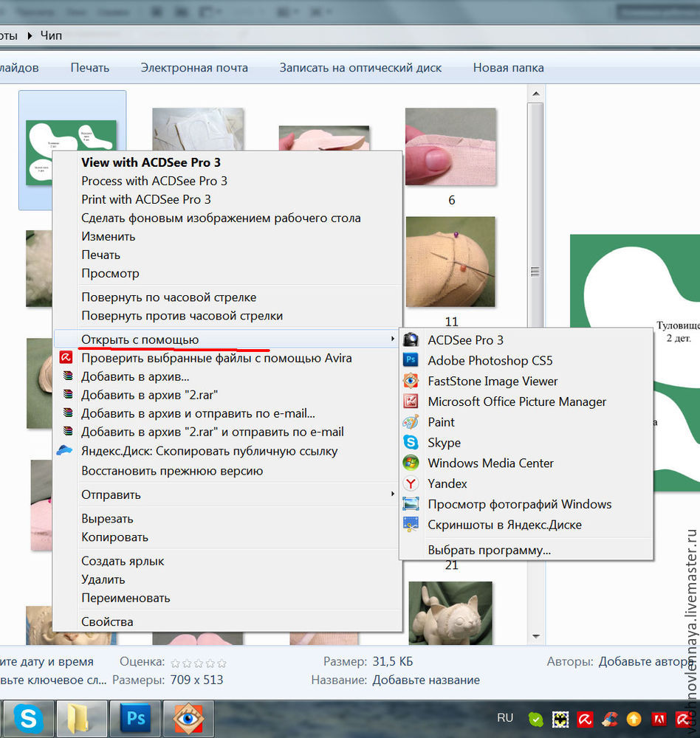Click the RU language indicator
700x738 pixels.
(505, 718)
